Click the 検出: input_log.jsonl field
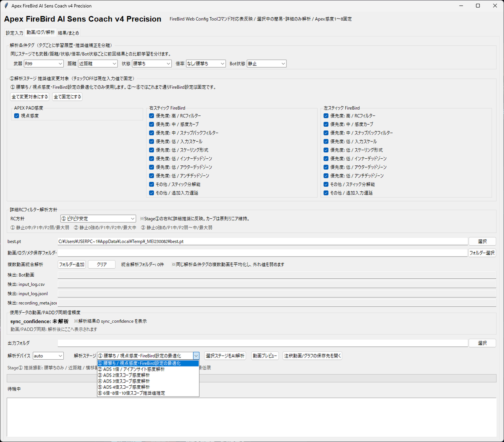Viewport: 504px width, 442px height. [x=277, y=293]
